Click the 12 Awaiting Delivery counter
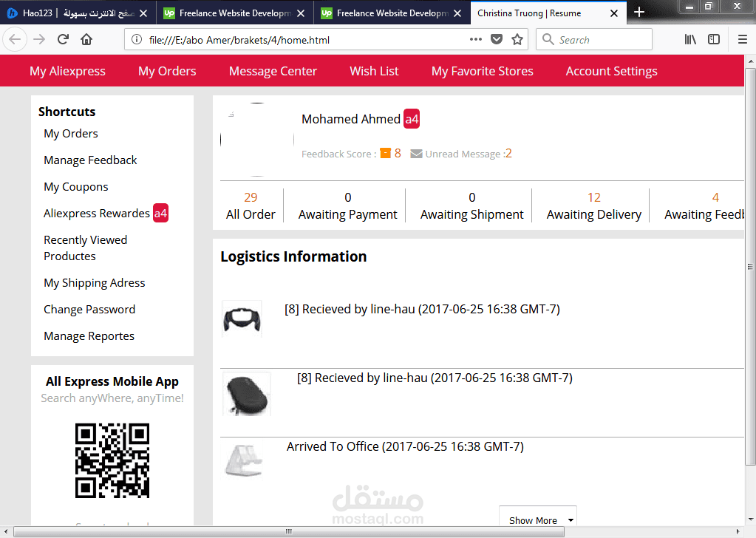 click(x=594, y=206)
